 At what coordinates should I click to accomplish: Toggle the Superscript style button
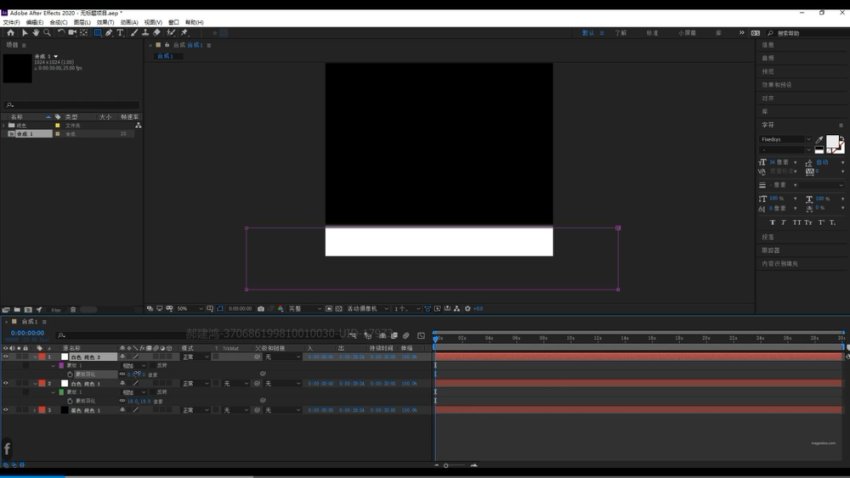point(821,222)
